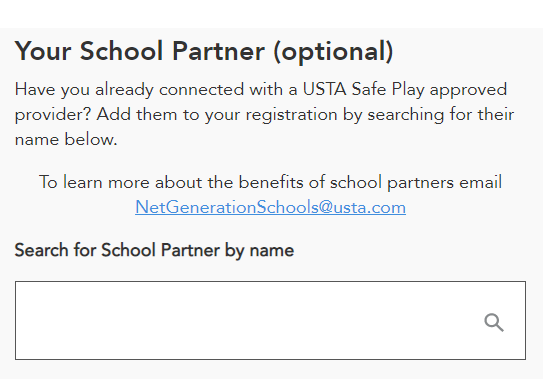This screenshot has width=546, height=379.
Task: Click the 'Search for School Partner by name' label
Action: 154,250
